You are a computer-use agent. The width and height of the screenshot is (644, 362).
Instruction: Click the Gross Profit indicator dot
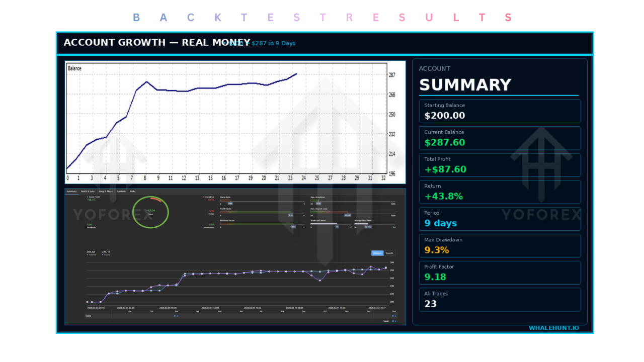coord(88,197)
